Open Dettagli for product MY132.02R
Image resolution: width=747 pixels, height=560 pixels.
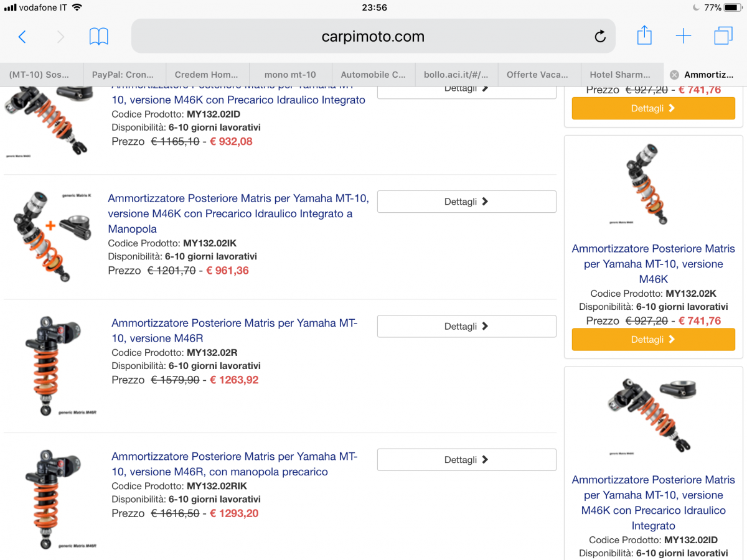(467, 326)
